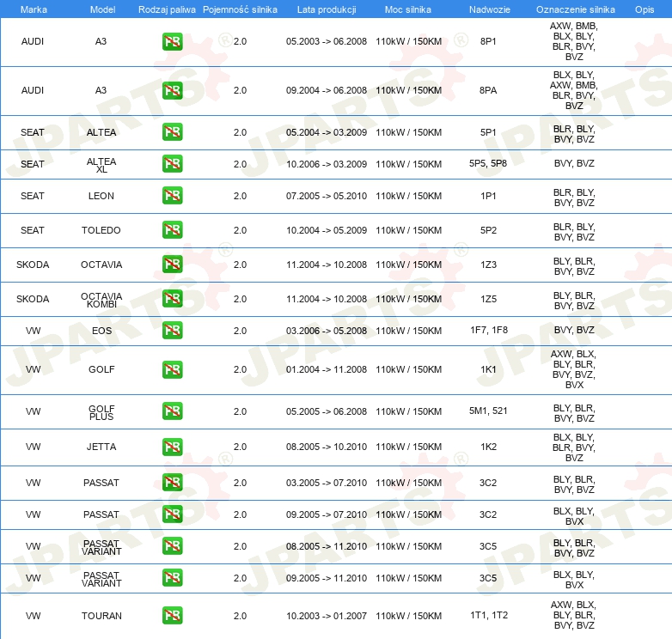The image size is (672, 639).
Task: Click production years 01.2004 -> 11.2008
Action: (327, 369)
